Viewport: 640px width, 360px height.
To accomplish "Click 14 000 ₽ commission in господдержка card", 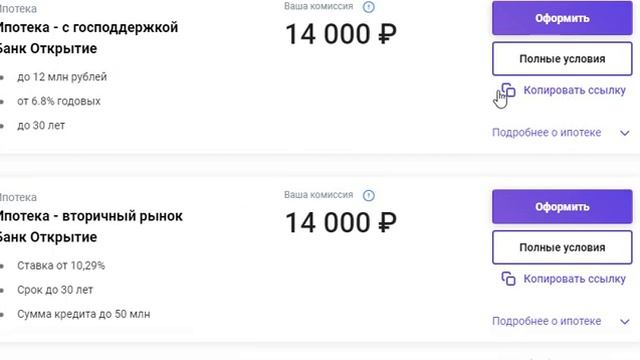I will 341,34.
